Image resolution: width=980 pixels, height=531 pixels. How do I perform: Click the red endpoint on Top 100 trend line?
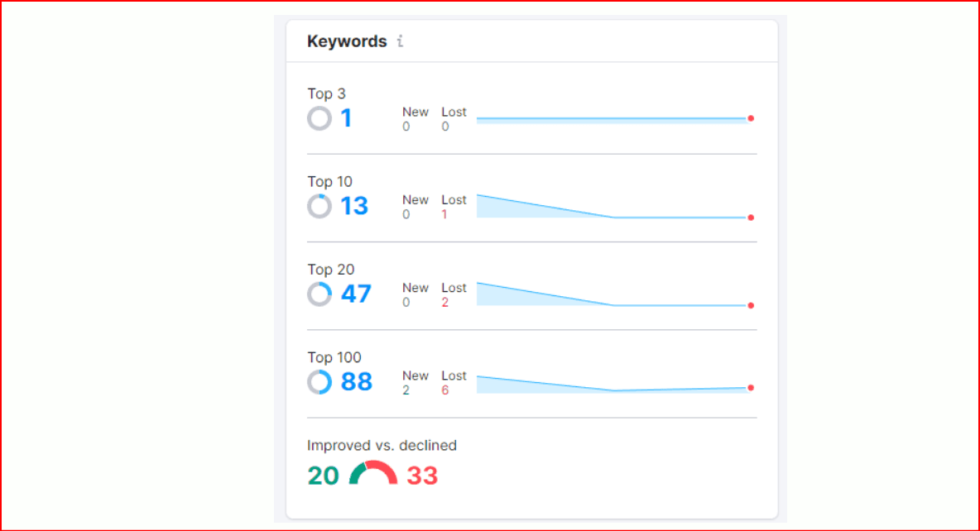(x=751, y=387)
